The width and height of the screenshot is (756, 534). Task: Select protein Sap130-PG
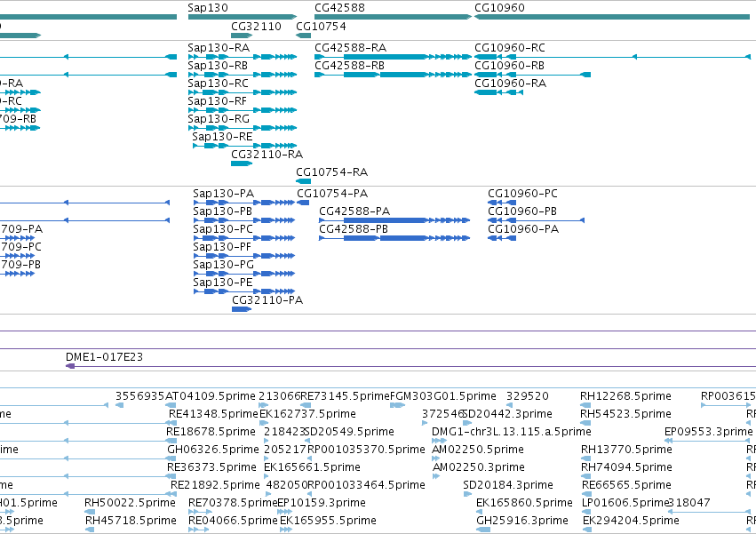coord(244,274)
